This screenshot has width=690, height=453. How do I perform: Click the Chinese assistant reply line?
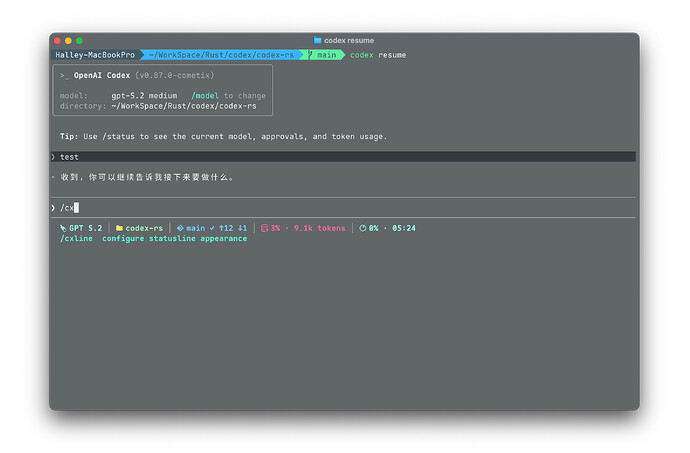147,177
